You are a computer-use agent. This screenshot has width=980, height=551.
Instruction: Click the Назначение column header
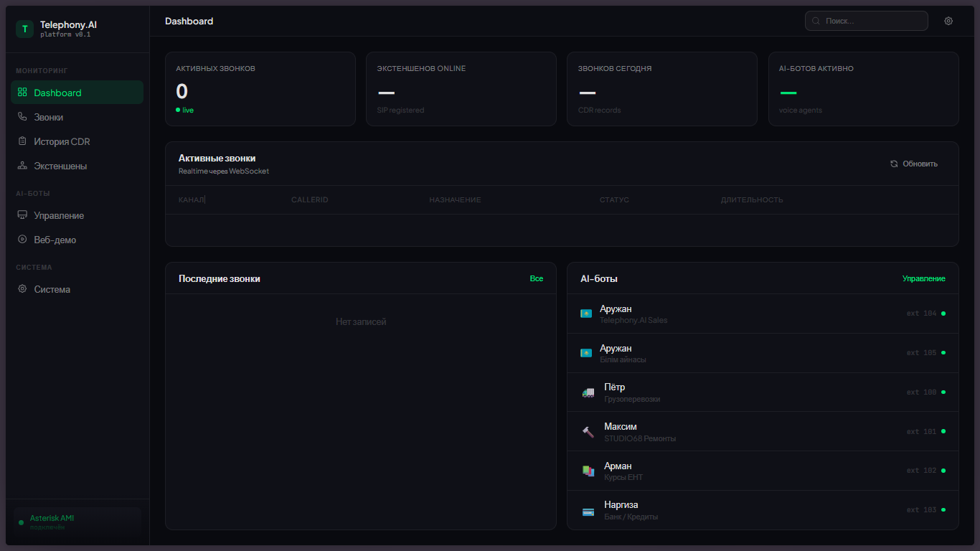click(455, 199)
